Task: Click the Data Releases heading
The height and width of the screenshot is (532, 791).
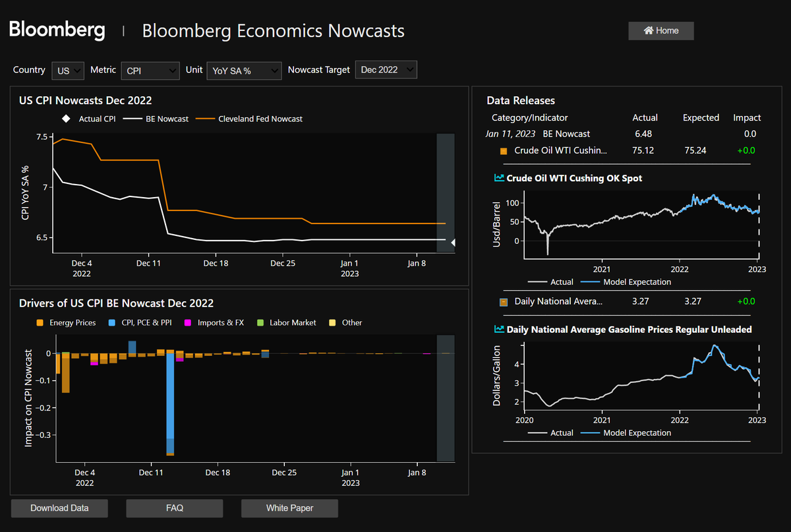Action: [x=521, y=101]
